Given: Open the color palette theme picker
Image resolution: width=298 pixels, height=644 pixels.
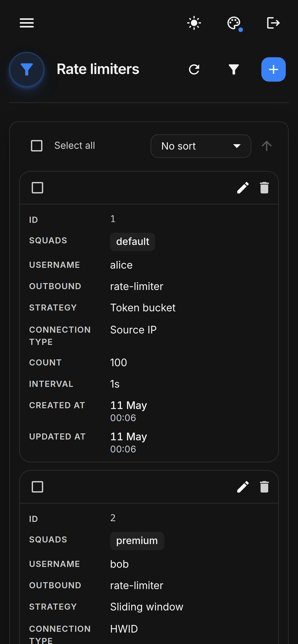Looking at the screenshot, I should (x=234, y=23).
